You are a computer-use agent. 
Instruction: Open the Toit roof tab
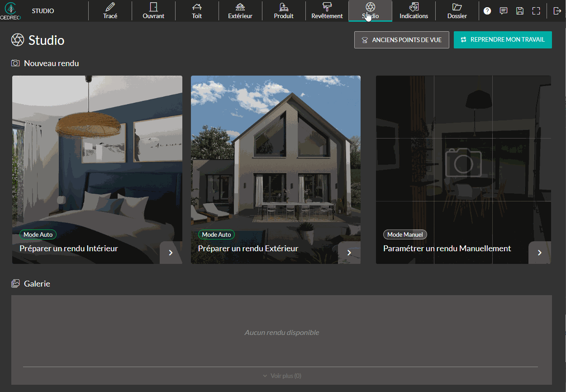click(x=197, y=11)
